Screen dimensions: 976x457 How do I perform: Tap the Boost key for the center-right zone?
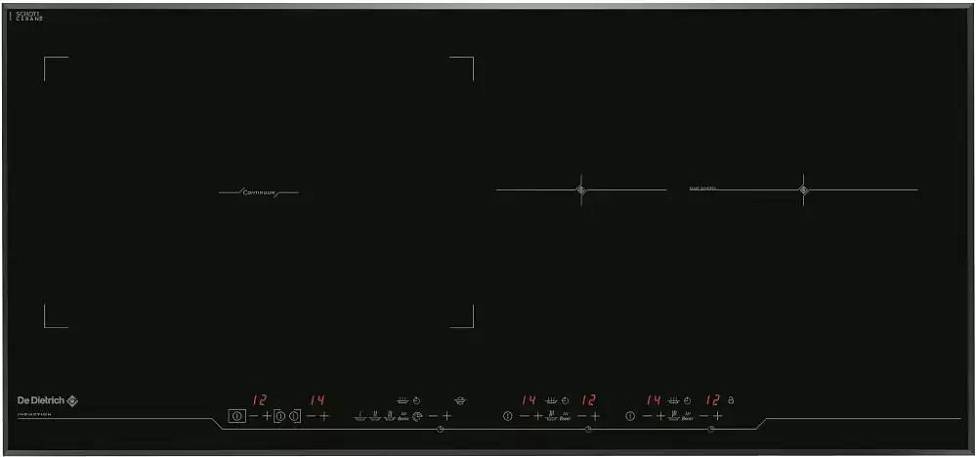(x=565, y=417)
